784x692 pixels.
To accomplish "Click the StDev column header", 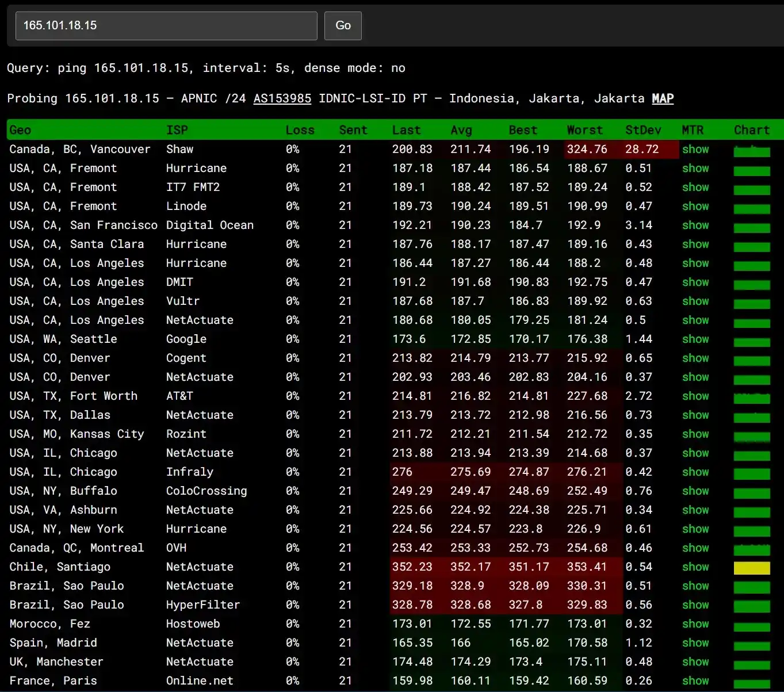I will pos(643,130).
